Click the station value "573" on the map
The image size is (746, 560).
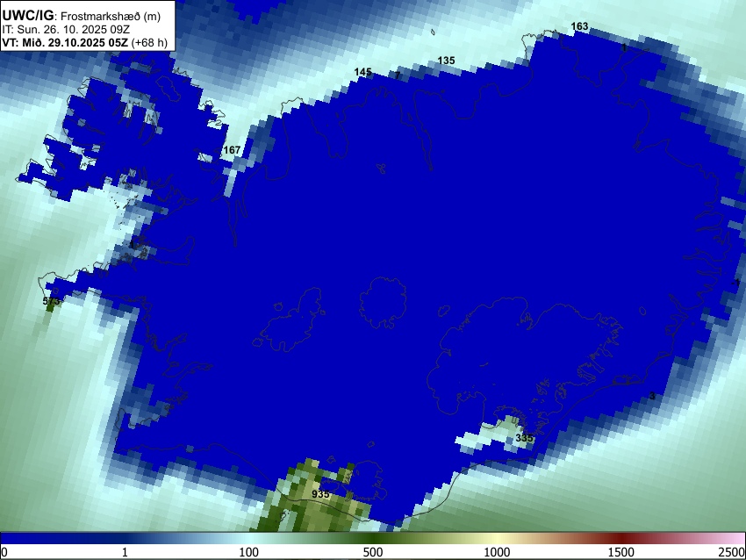(51, 301)
